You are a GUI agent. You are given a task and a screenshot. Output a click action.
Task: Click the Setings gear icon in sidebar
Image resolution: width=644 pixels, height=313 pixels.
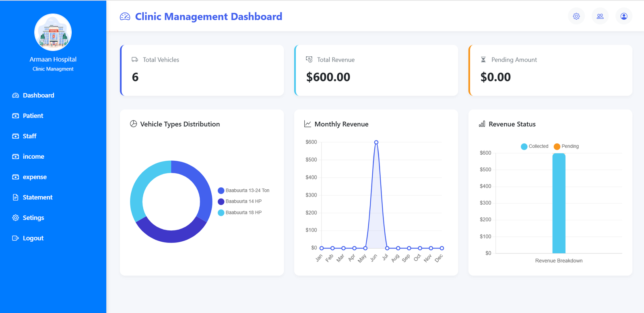16,218
